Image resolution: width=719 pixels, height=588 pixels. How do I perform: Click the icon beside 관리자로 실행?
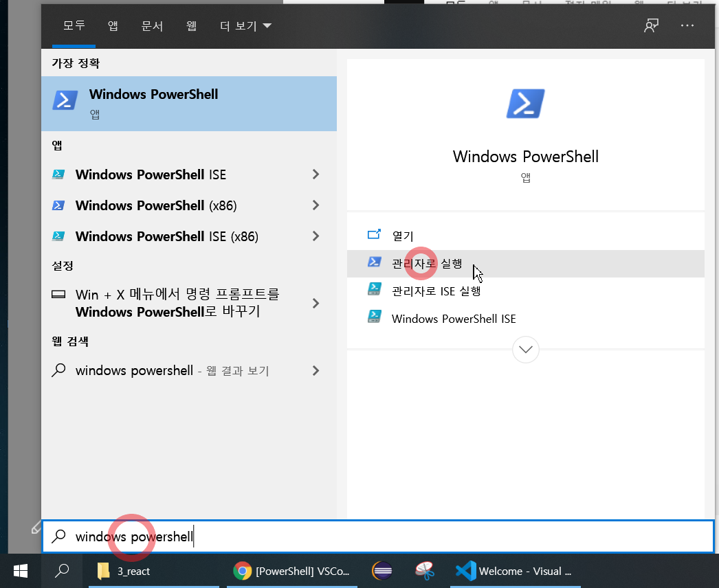click(x=374, y=262)
